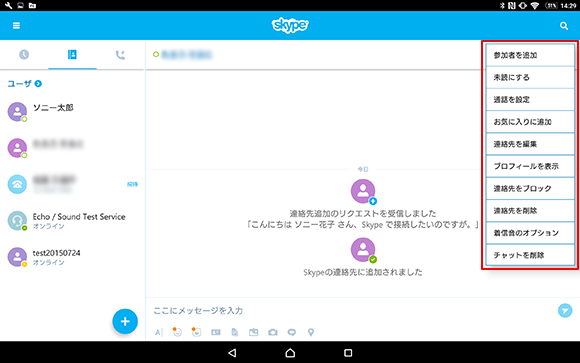Select 連絡先を編集 menu item

pyautogui.click(x=530, y=144)
